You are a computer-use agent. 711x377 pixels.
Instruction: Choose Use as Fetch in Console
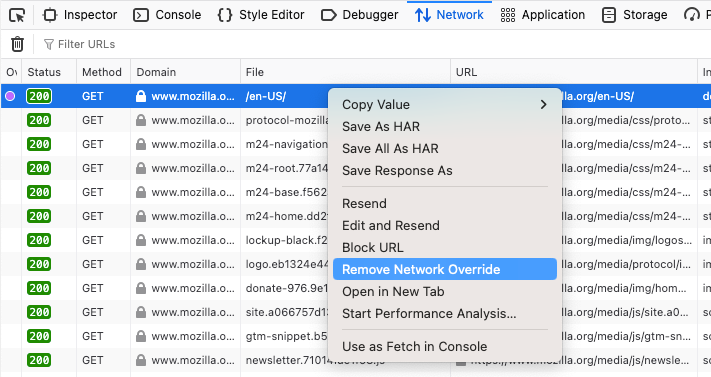click(445, 347)
